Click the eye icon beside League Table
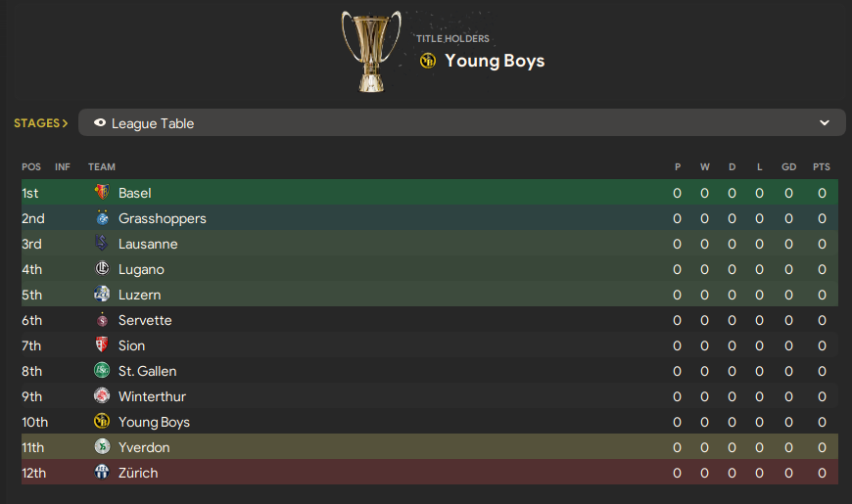852x504 pixels. (100, 123)
